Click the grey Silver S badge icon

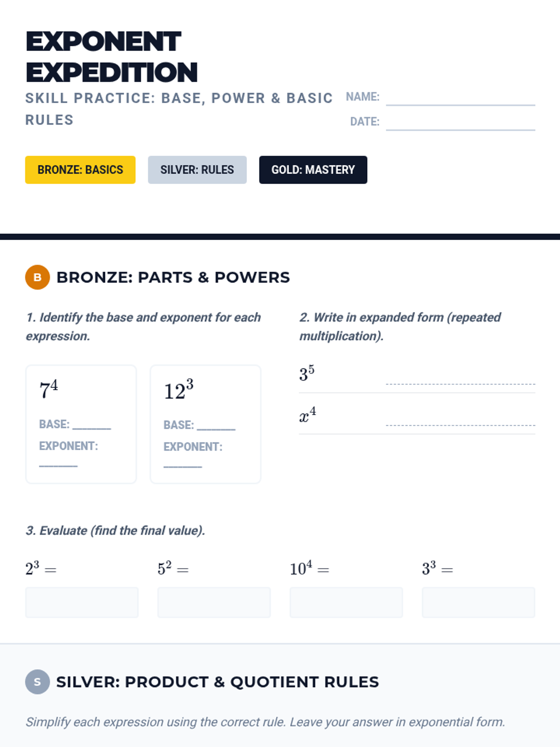(37, 682)
